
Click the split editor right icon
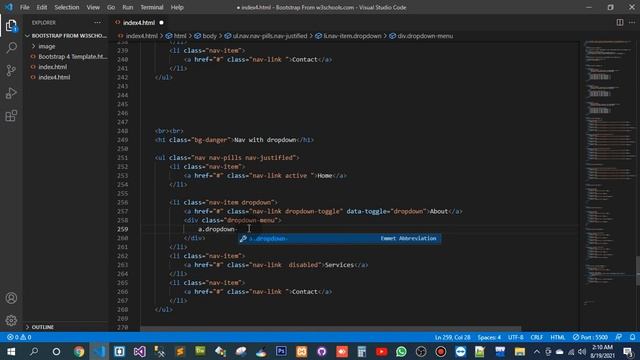(x=620, y=22)
